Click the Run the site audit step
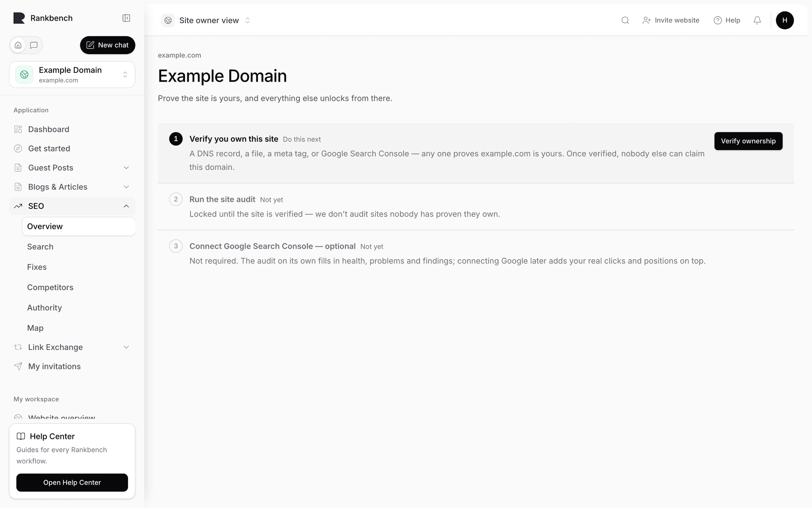Screen dimensions: 812x508 (x=476, y=207)
